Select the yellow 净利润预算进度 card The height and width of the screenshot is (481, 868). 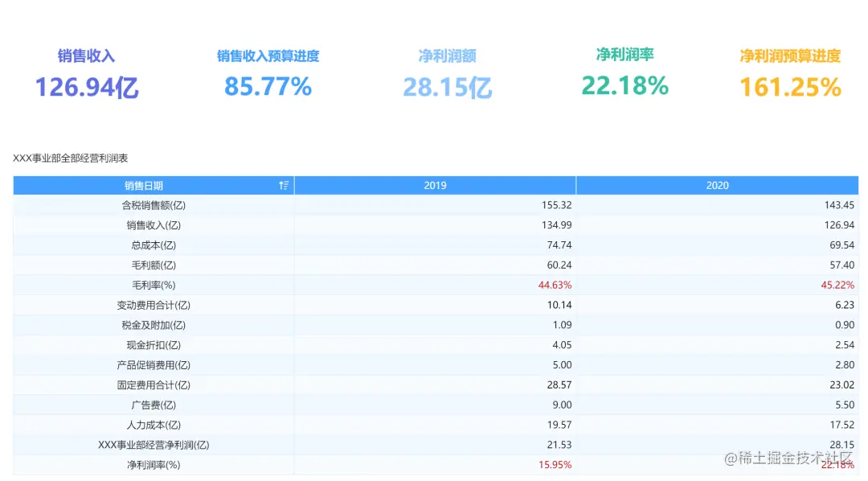788,72
